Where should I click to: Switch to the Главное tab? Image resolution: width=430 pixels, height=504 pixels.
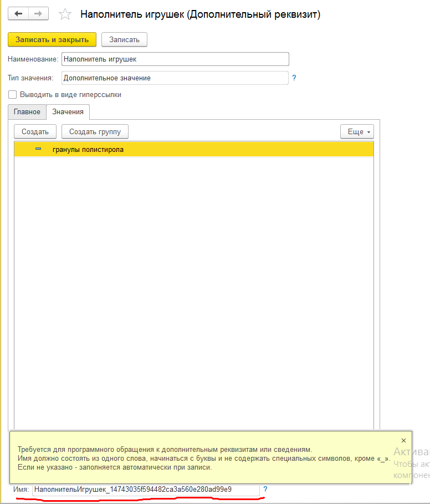click(27, 112)
